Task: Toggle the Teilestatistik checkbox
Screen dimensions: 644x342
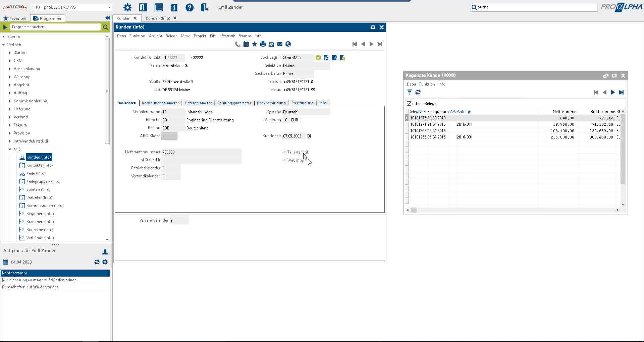Action: (x=284, y=152)
